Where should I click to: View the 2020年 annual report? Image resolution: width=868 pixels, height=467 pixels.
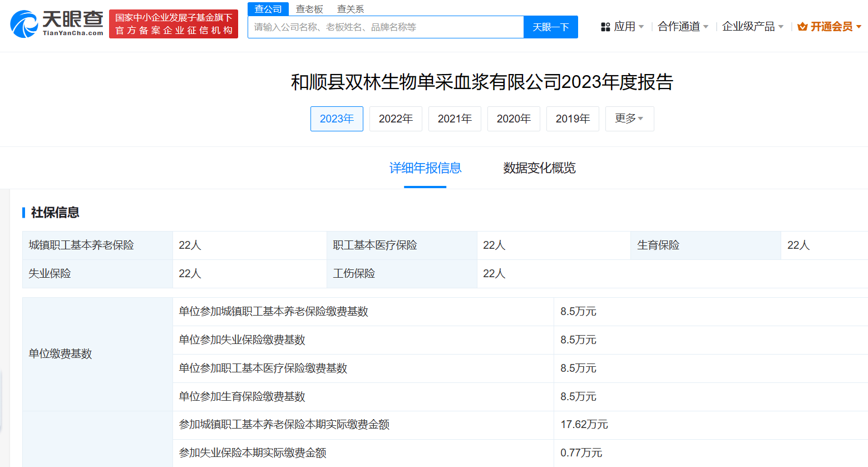tap(514, 119)
